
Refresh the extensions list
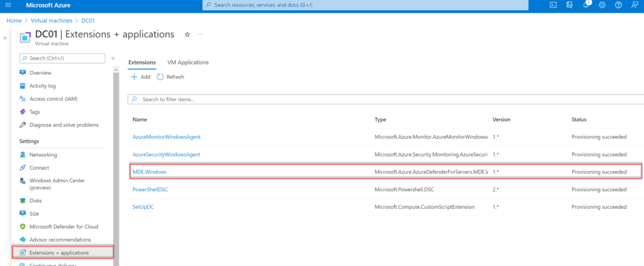click(x=170, y=77)
